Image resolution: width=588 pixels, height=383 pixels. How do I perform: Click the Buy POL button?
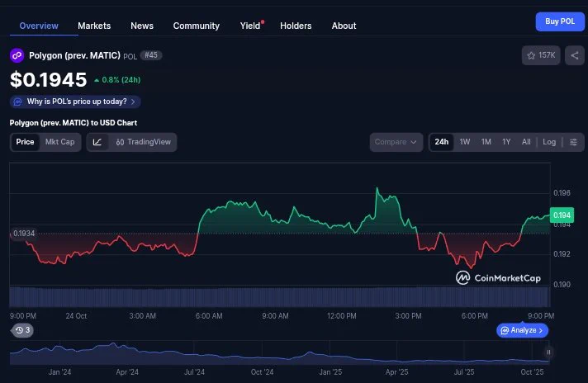coord(560,21)
